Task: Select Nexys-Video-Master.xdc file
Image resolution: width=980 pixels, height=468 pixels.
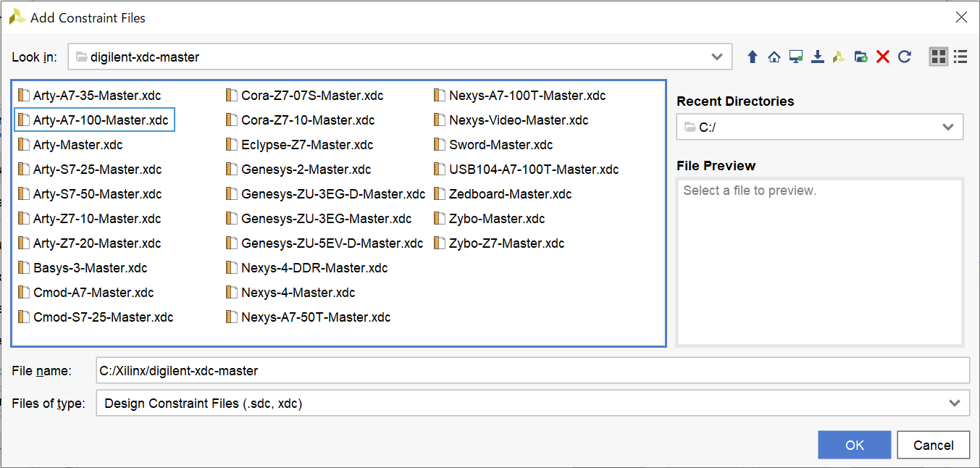Action: pyautogui.click(x=511, y=120)
